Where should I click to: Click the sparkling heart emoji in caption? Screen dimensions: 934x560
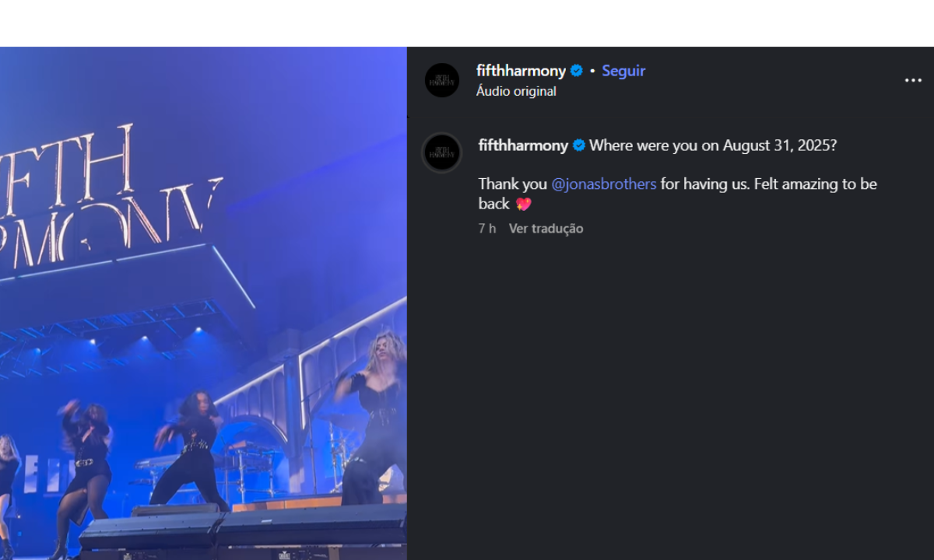pyautogui.click(x=523, y=204)
